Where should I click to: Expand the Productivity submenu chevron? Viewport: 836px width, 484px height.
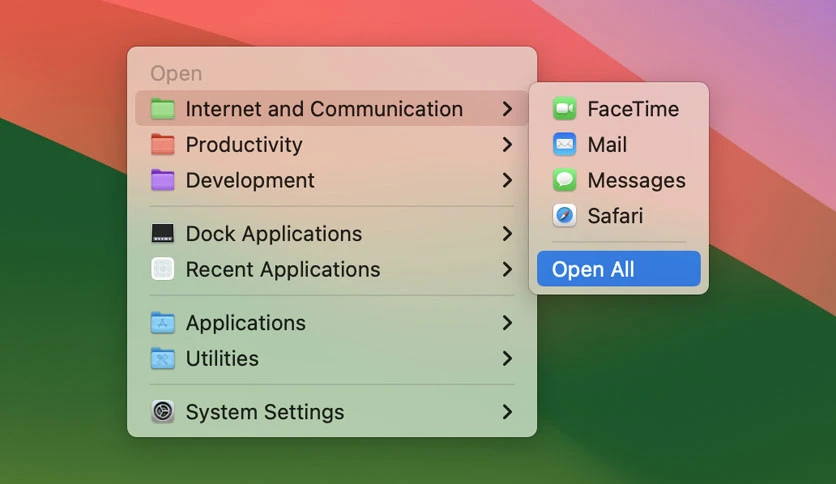coord(507,144)
